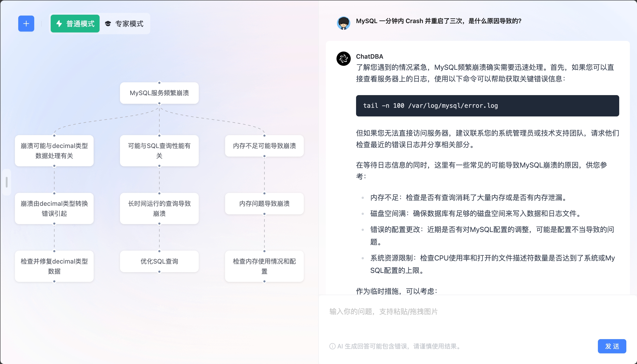
Task: Click the blue plus new chat button
Action: pyautogui.click(x=26, y=24)
